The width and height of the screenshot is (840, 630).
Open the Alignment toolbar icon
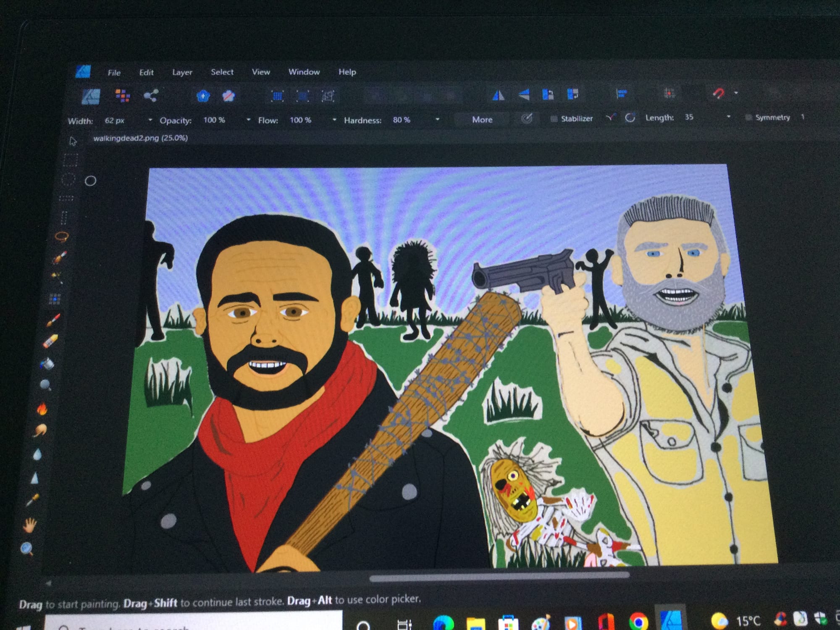(622, 93)
